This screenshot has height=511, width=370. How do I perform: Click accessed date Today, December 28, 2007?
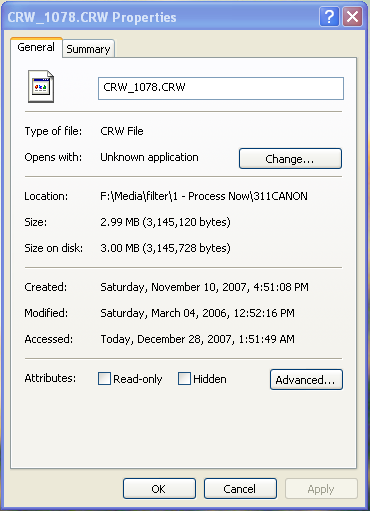(x=197, y=339)
